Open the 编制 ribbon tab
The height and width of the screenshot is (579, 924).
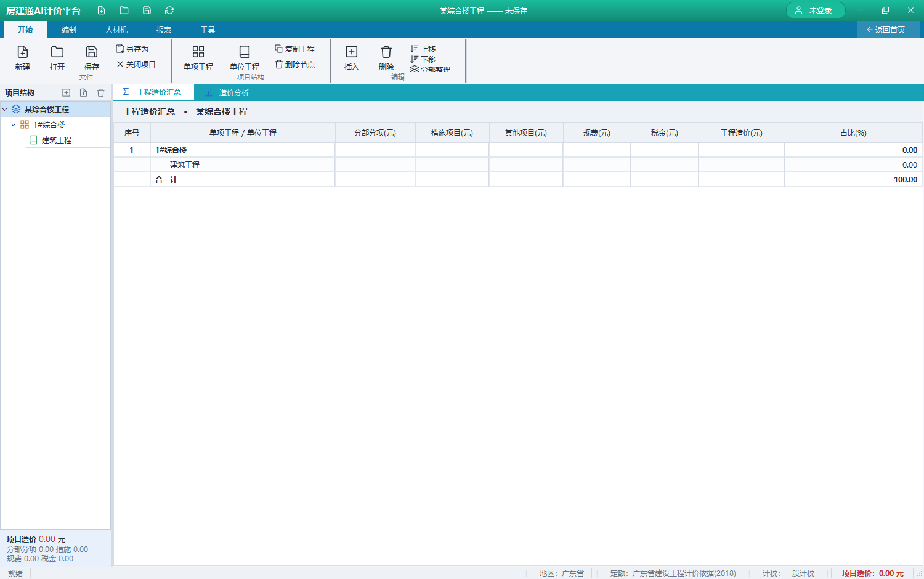point(69,30)
